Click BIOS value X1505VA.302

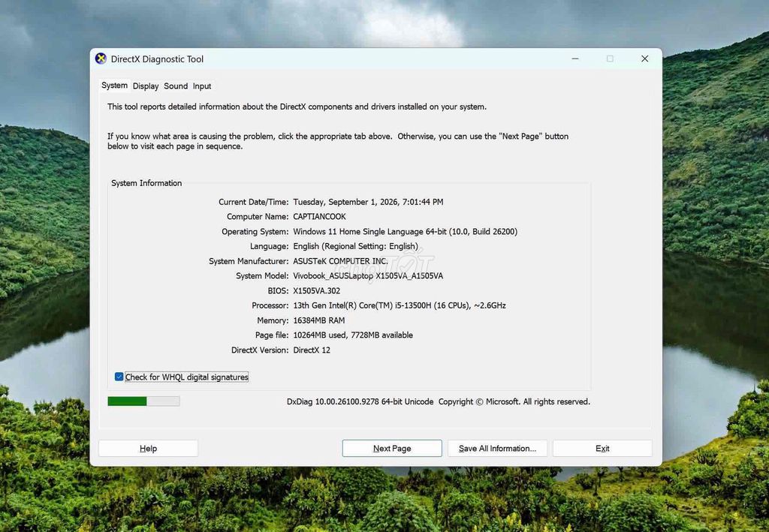tap(316, 291)
